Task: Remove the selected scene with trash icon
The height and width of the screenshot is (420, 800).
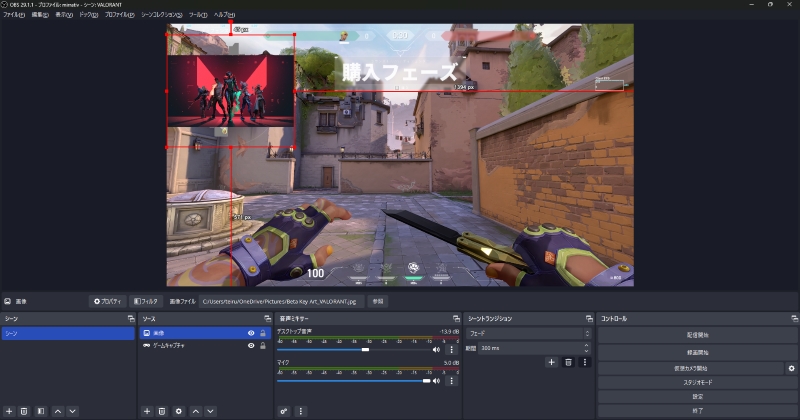Action: click(24, 411)
